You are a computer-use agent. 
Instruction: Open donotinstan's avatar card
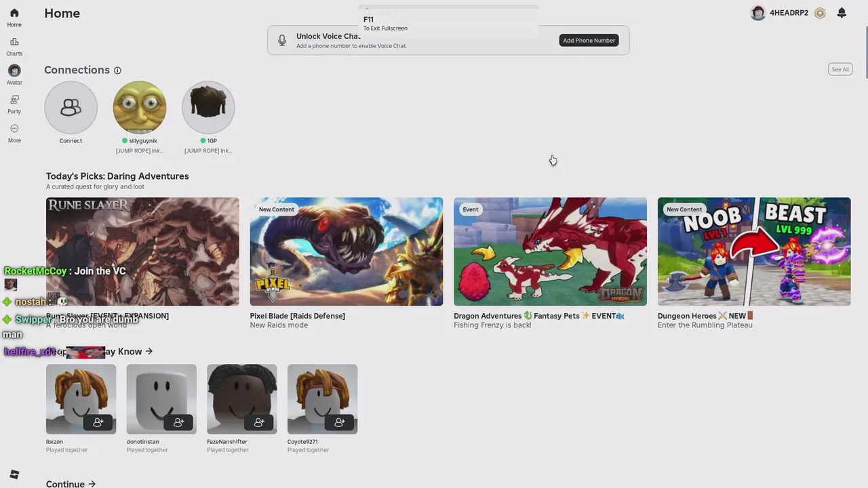pos(161,399)
